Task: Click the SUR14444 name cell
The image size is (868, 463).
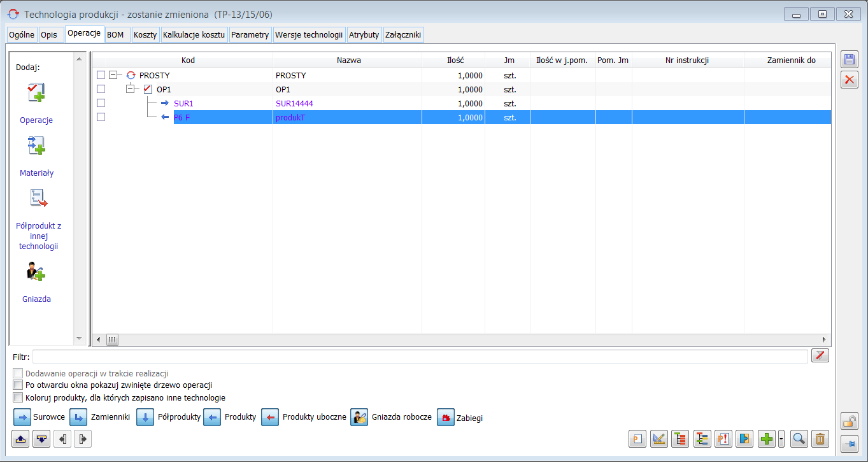Action: [x=294, y=103]
